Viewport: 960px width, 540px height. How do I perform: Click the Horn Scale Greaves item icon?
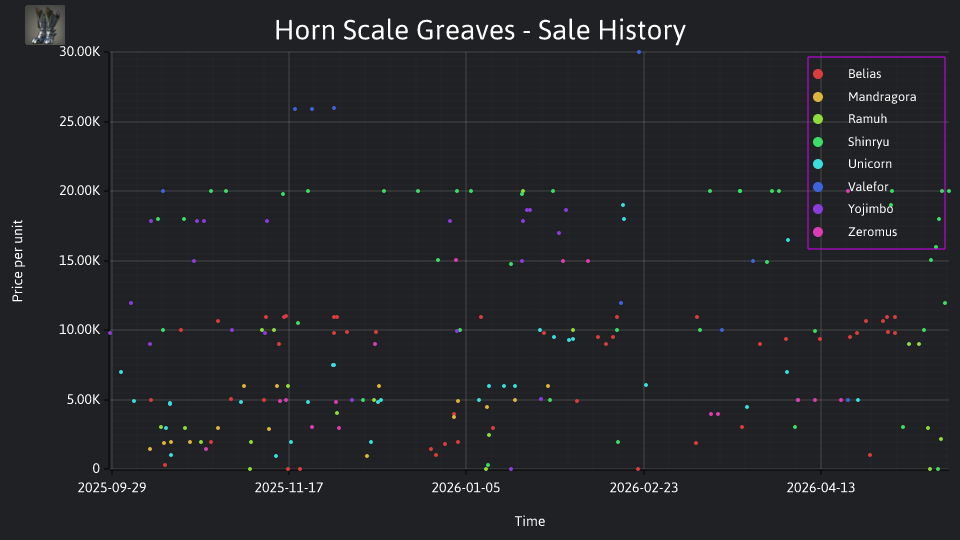45,25
